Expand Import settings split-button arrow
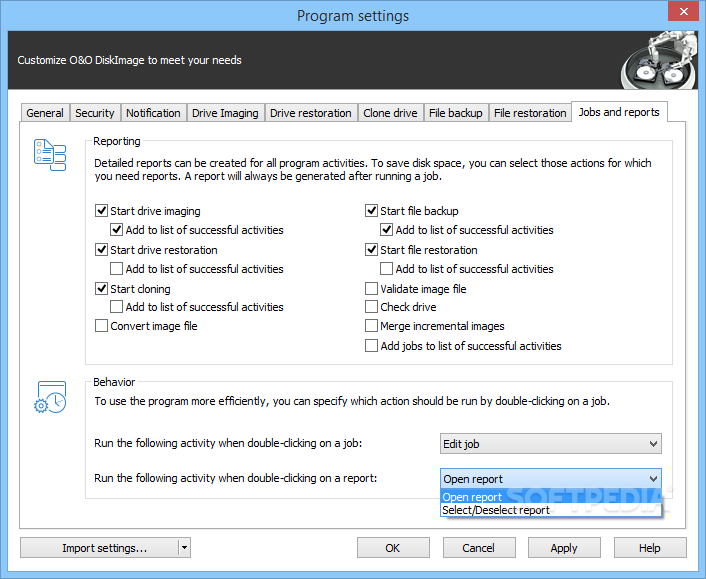Image resolution: width=706 pixels, height=579 pixels. pyautogui.click(x=184, y=548)
